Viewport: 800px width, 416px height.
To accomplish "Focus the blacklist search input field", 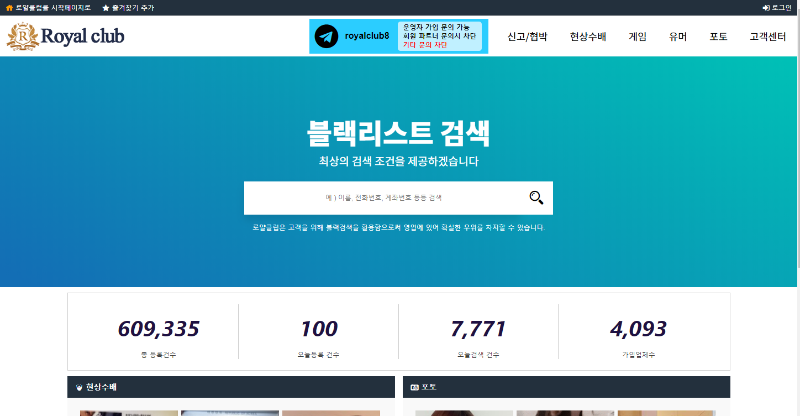I will (385, 198).
